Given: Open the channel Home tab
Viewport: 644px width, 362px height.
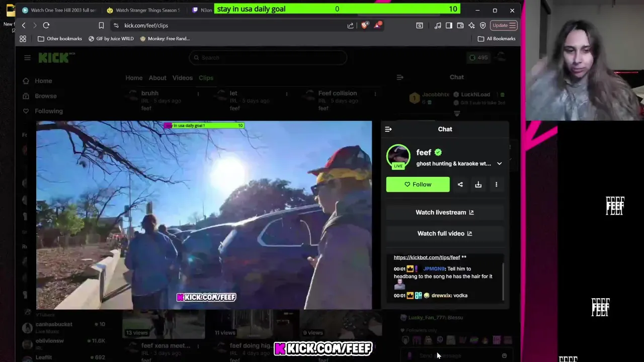Looking at the screenshot, I should pos(134,78).
